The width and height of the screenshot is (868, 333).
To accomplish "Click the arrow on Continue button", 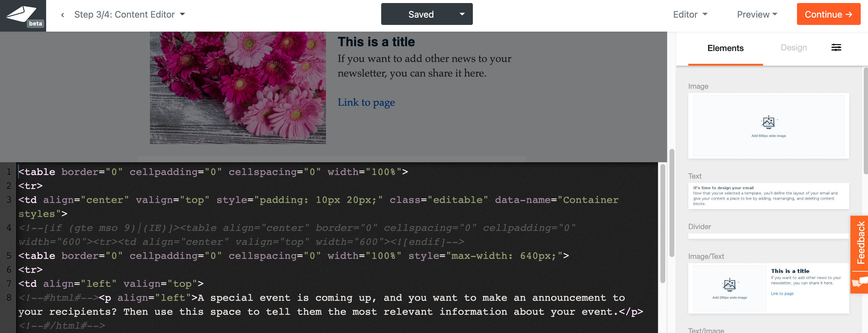I will click(849, 15).
